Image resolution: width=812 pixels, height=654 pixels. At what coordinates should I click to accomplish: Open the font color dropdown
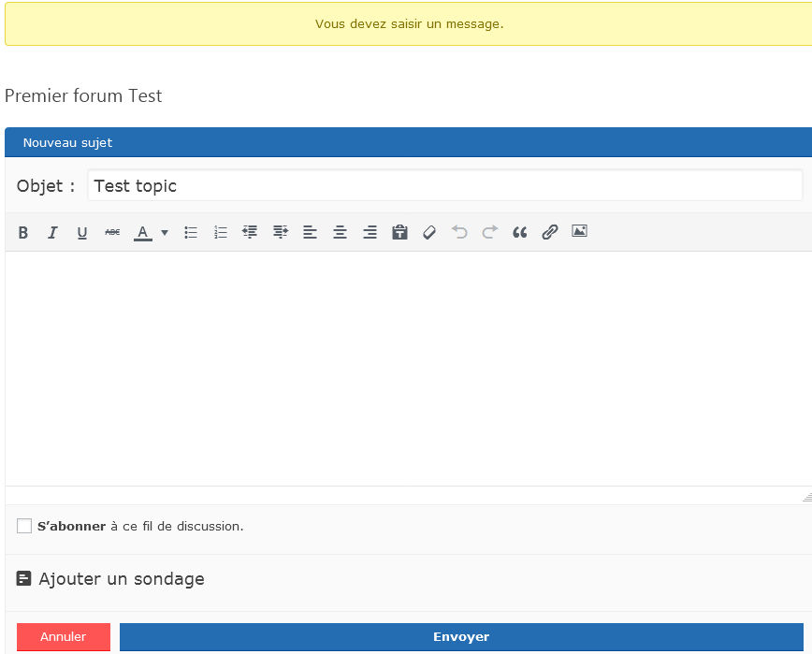tap(165, 232)
